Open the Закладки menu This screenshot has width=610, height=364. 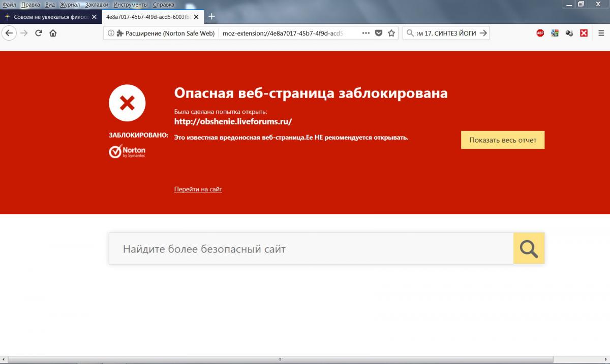point(97,5)
